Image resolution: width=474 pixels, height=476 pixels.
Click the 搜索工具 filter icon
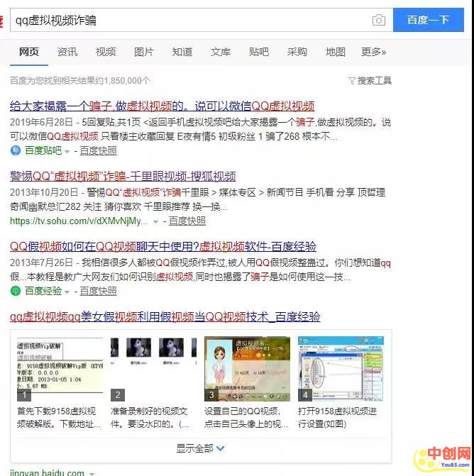coord(352,81)
